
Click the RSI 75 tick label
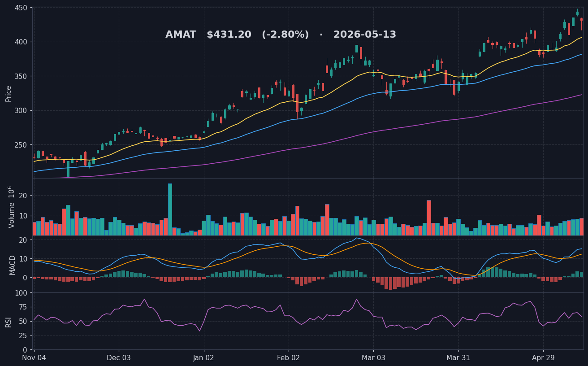24,307
